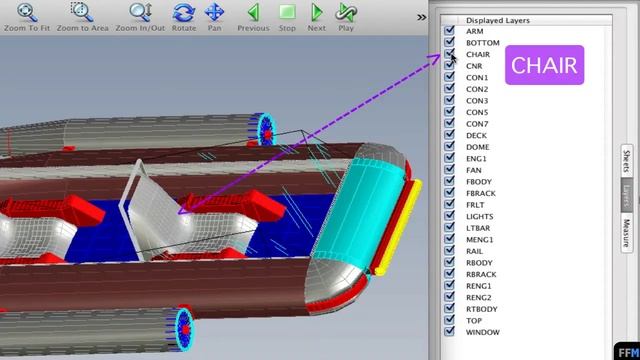Toggle the CHAIR layer checkbox

coord(449,54)
